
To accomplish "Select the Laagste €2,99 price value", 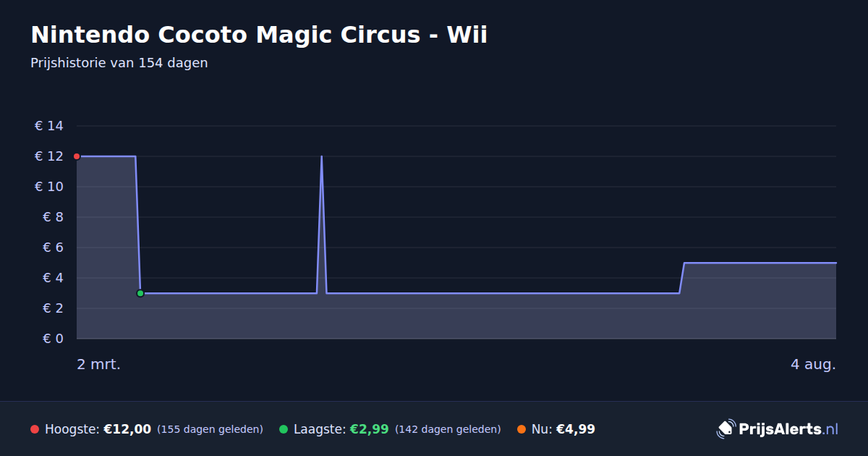I will [369, 429].
